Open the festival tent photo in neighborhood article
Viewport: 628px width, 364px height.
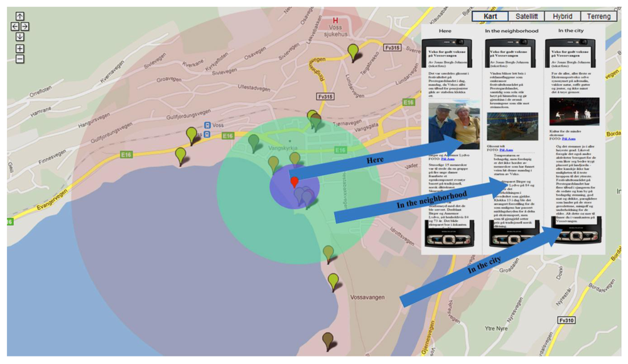tap(512, 126)
